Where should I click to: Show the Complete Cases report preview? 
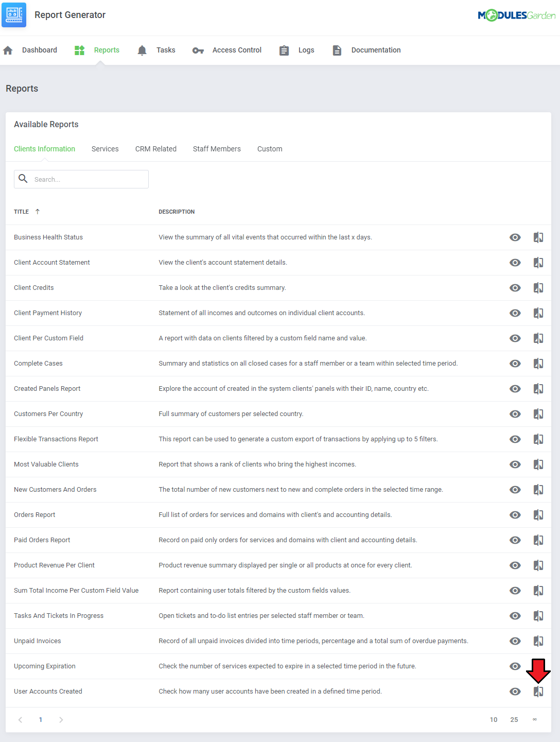515,364
